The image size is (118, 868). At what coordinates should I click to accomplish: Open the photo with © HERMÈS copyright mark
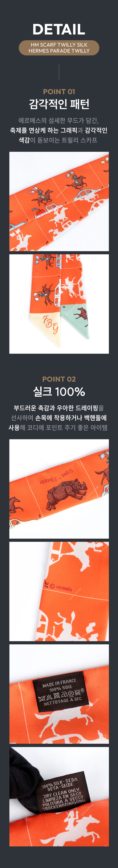pyautogui.click(x=59, y=591)
